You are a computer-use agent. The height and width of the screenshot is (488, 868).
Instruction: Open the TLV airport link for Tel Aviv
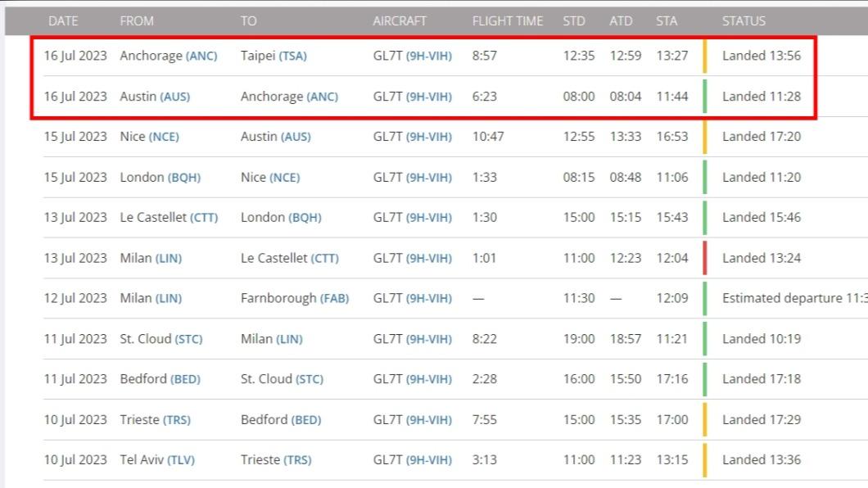click(x=181, y=460)
